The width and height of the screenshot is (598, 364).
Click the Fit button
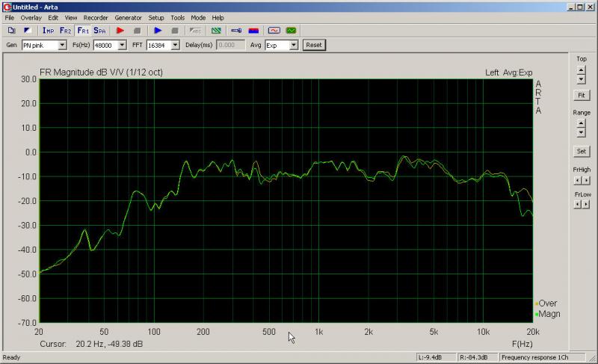pyautogui.click(x=581, y=96)
